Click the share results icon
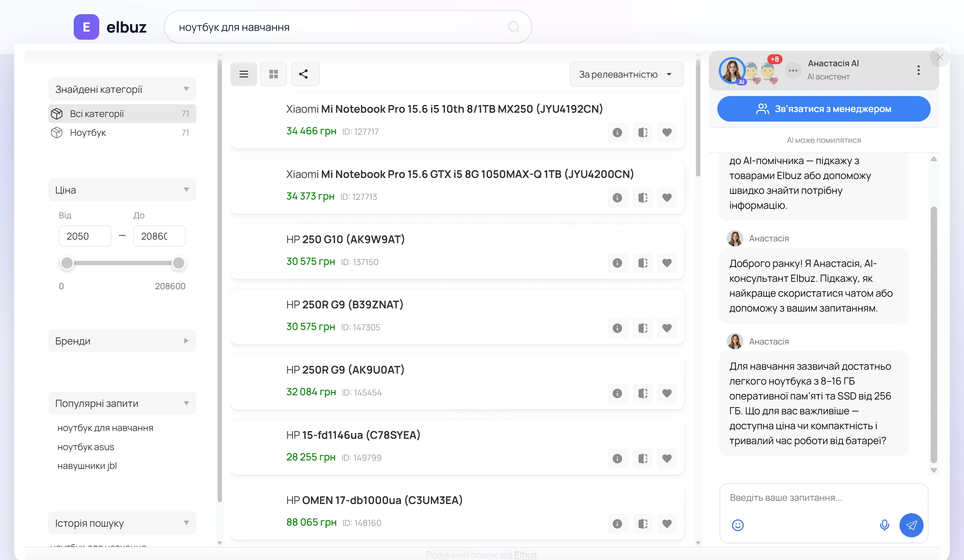This screenshot has width=964, height=560. click(x=304, y=74)
